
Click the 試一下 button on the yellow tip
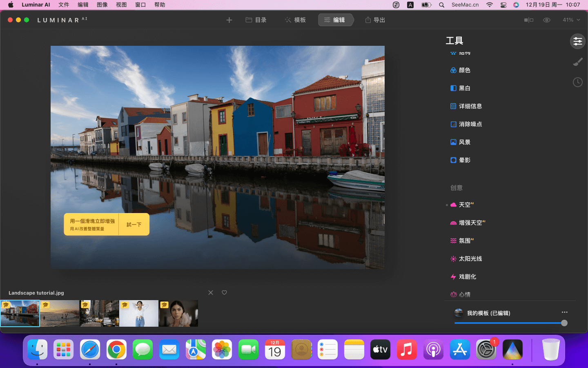point(134,224)
